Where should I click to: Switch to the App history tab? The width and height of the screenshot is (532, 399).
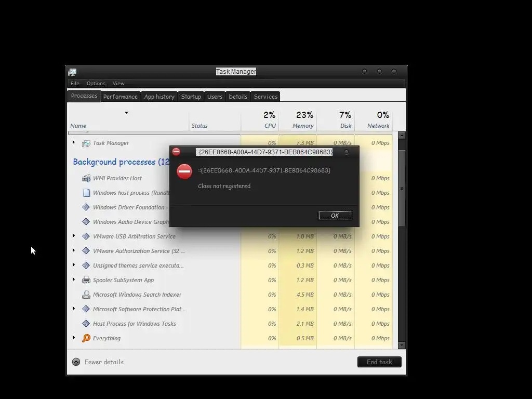[x=159, y=97]
